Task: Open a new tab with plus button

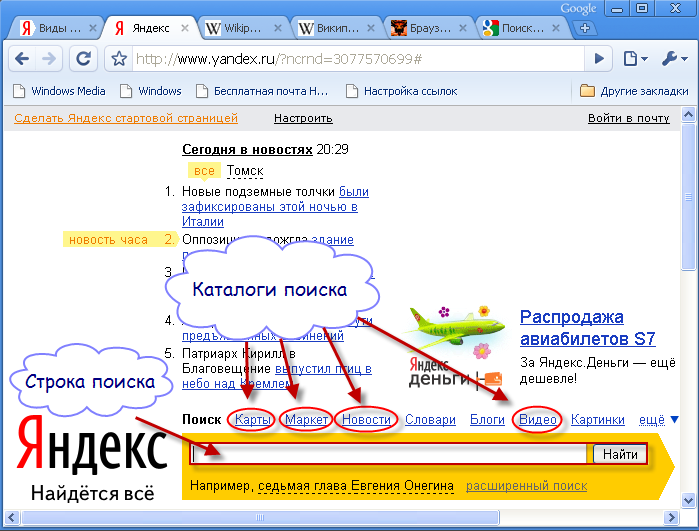Action: (x=585, y=28)
